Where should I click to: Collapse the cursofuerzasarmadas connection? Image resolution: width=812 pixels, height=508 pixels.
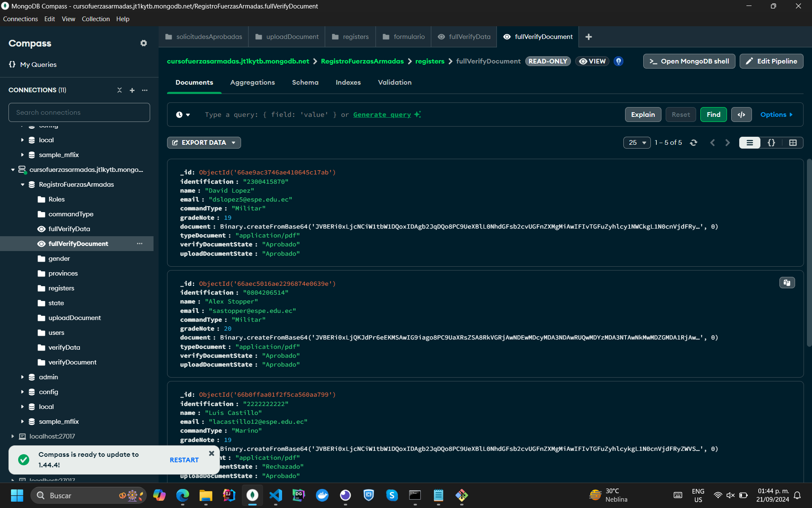pos(13,170)
